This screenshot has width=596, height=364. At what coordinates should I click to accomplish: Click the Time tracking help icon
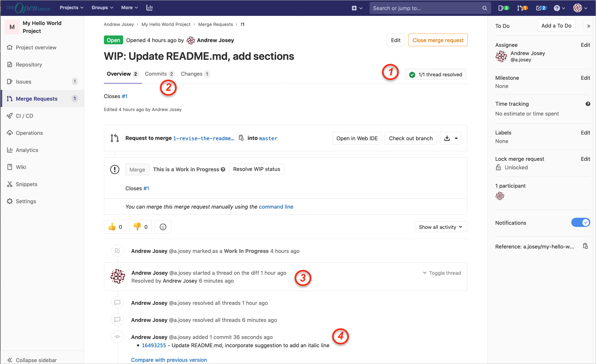(588, 104)
